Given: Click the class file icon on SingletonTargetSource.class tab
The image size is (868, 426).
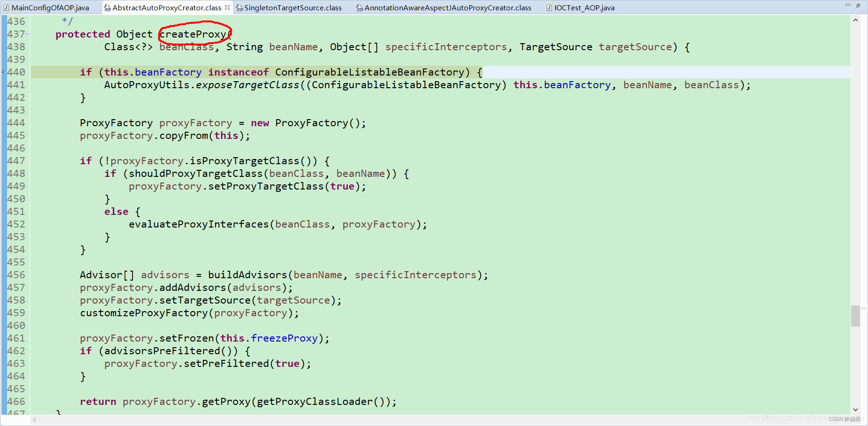Looking at the screenshot, I should (x=239, y=8).
